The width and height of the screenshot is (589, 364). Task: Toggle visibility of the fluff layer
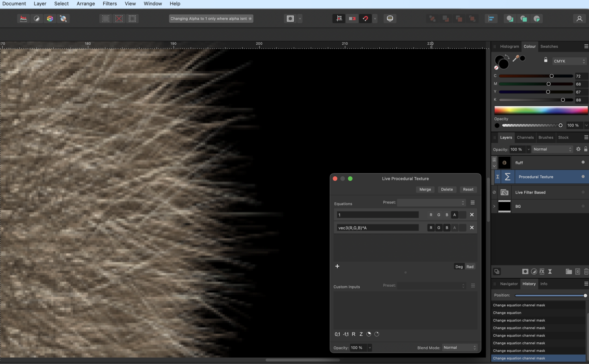point(583,163)
